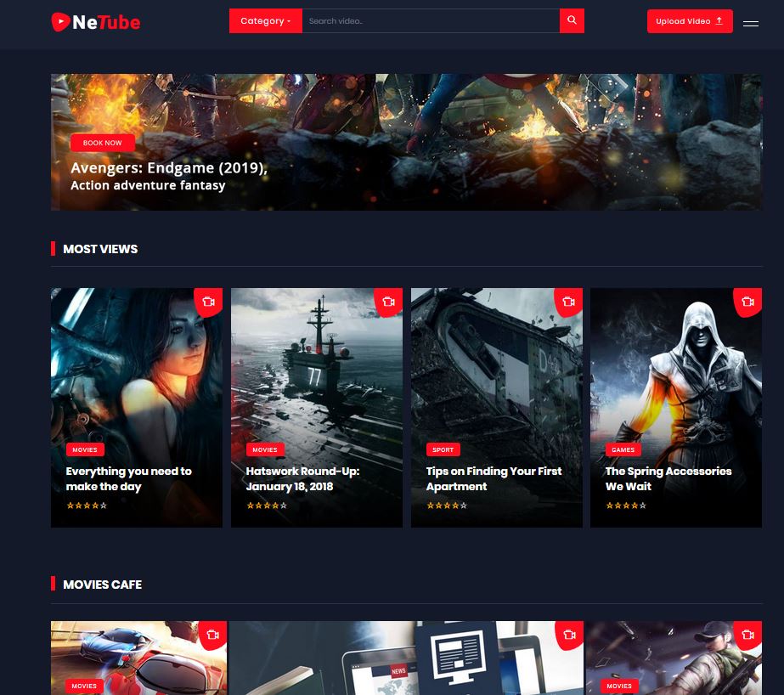Click camera icon on the soldier card
Image resolution: width=784 pixels, height=695 pixels.
click(748, 635)
